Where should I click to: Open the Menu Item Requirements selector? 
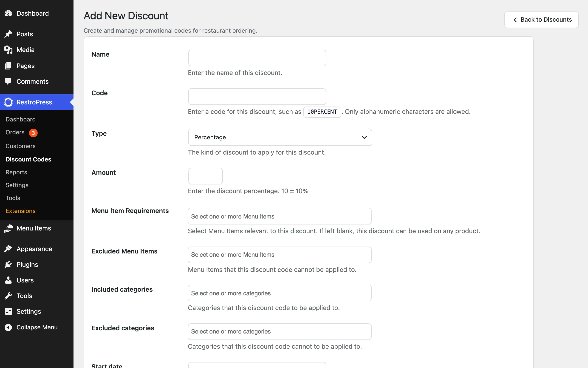(280, 216)
